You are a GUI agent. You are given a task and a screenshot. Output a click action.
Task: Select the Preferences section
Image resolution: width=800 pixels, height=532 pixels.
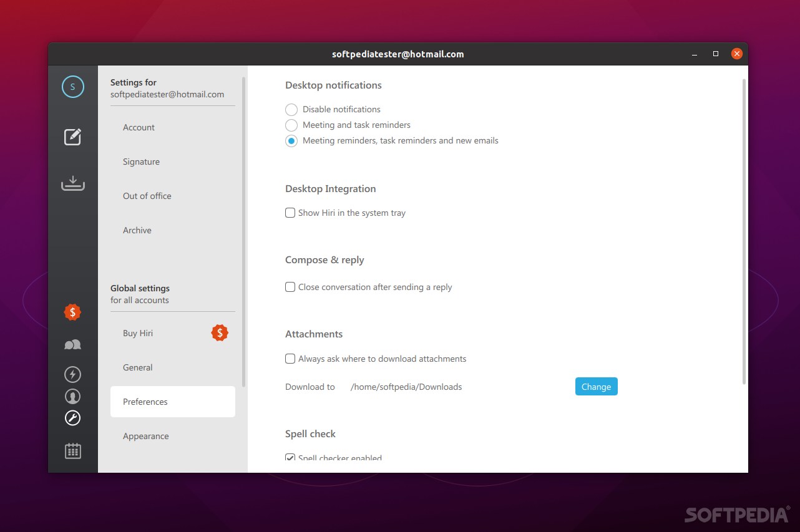[173, 402]
